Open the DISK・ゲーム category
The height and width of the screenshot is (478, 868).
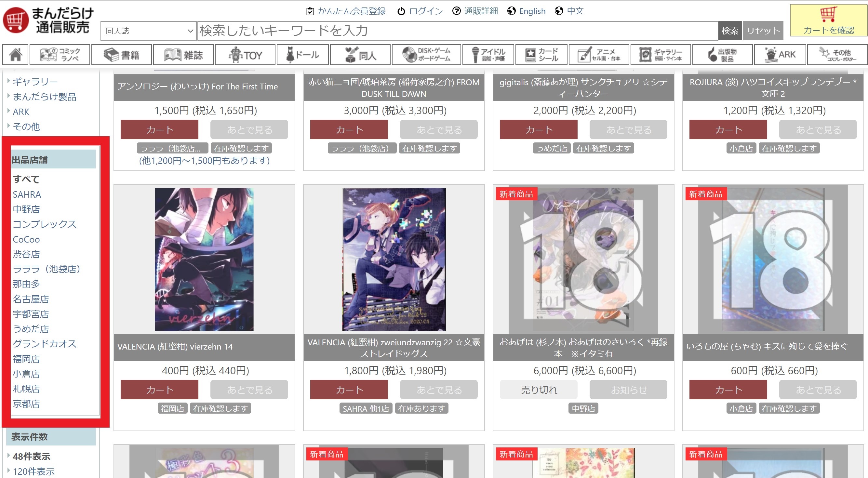(x=426, y=55)
